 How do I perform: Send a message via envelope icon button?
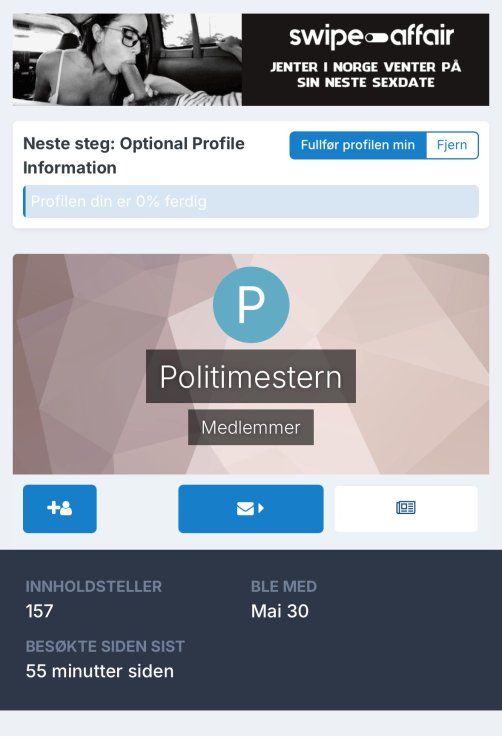[x=251, y=508]
